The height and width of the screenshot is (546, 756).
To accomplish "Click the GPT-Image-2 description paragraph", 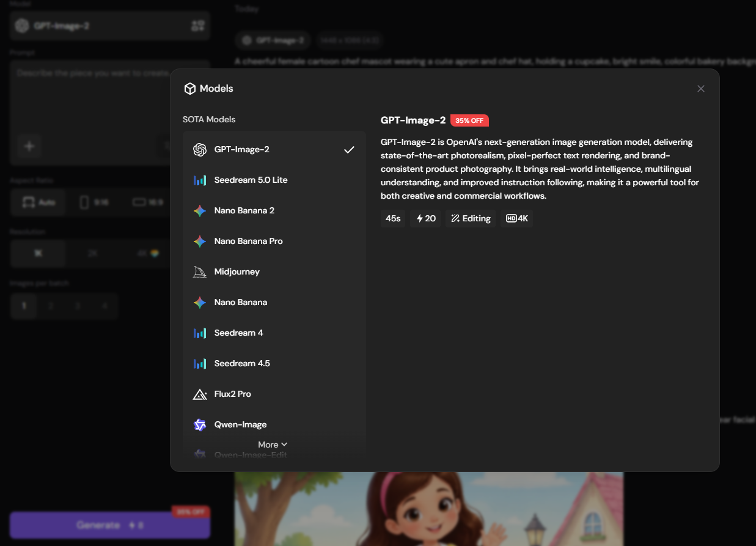I will 540,169.
